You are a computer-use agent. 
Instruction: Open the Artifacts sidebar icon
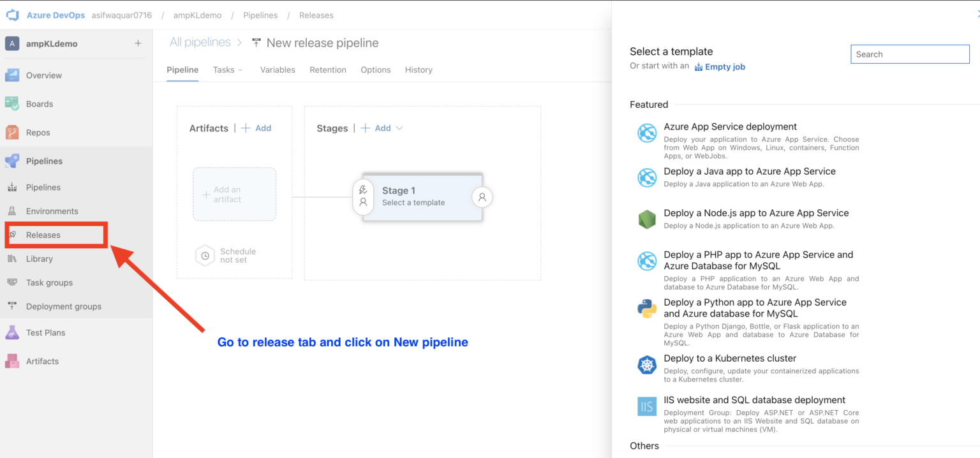pos(12,361)
